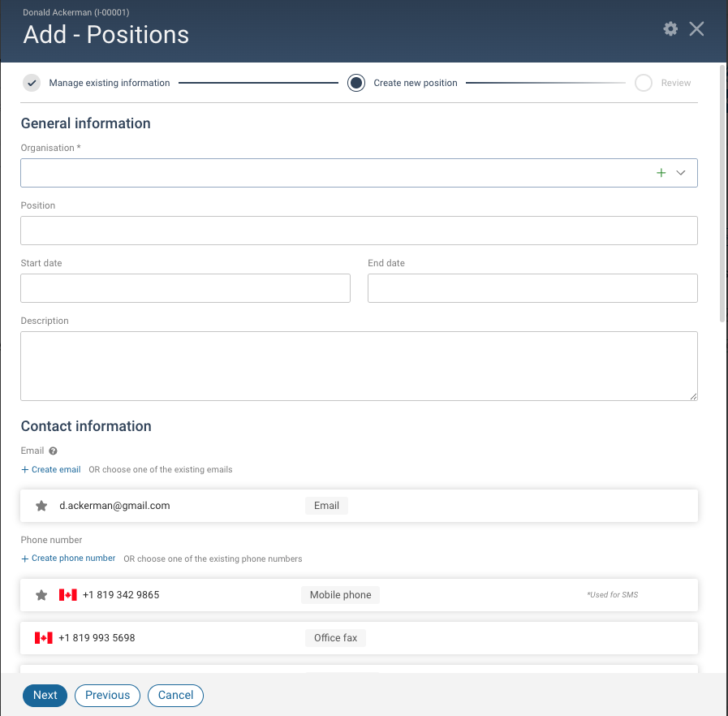Close the Add Positions dialog
Viewport: 728px width, 716px height.
pyautogui.click(x=696, y=29)
